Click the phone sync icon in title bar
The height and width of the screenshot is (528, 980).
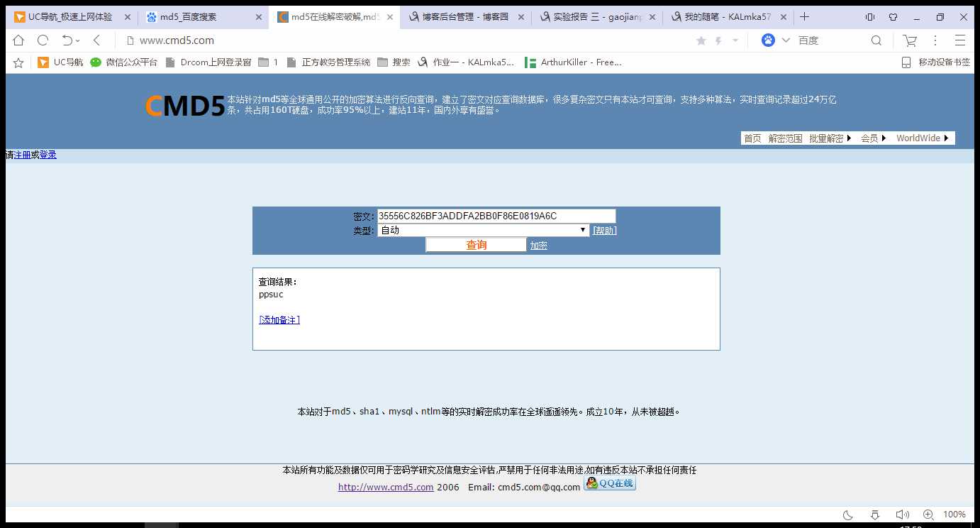click(870, 17)
